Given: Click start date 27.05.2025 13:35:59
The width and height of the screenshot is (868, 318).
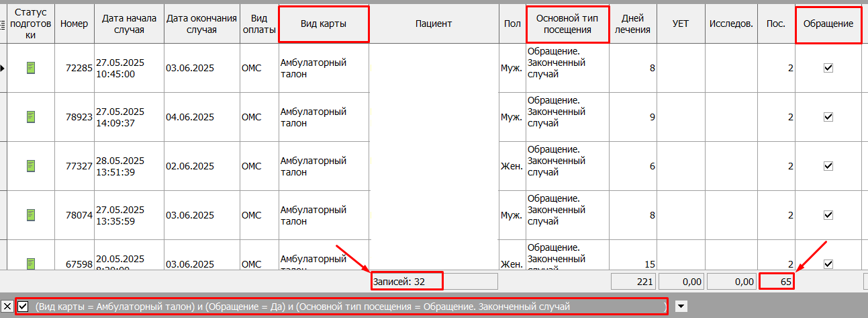Looking at the screenshot, I should (x=129, y=215).
